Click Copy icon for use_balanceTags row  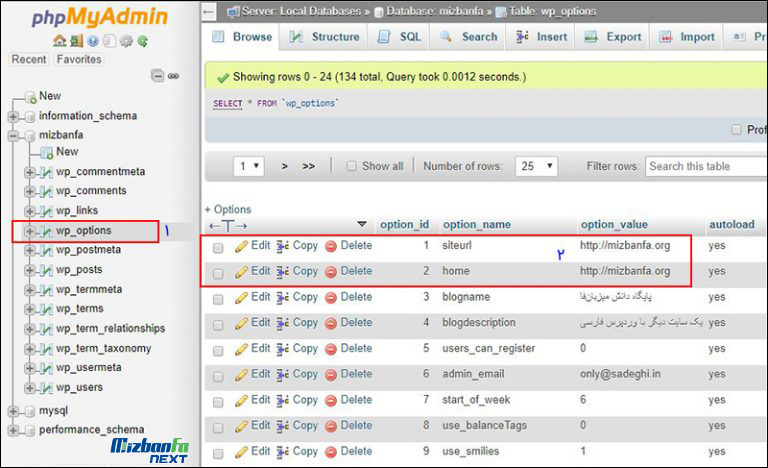[283, 426]
